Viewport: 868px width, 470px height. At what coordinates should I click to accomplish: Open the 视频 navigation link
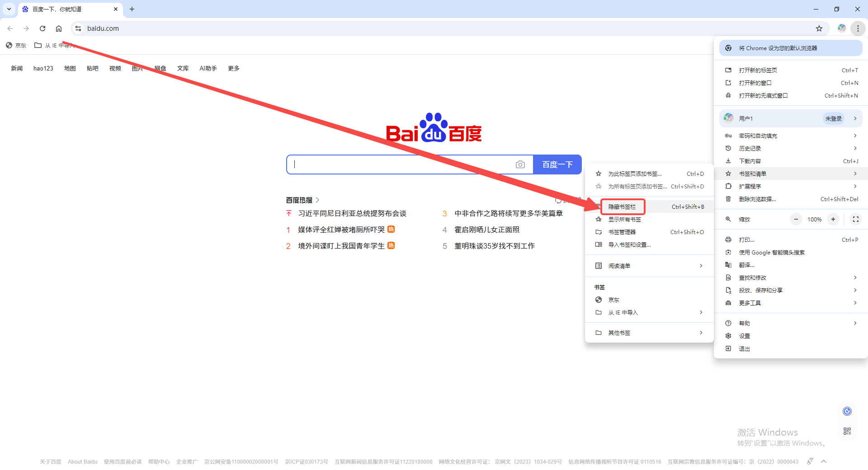pyautogui.click(x=115, y=68)
